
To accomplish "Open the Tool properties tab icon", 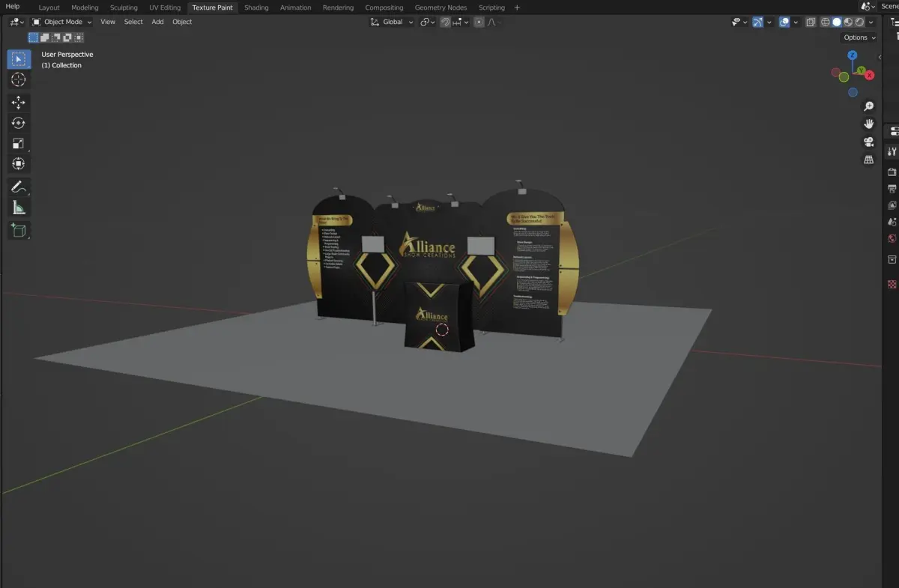I will click(x=892, y=151).
